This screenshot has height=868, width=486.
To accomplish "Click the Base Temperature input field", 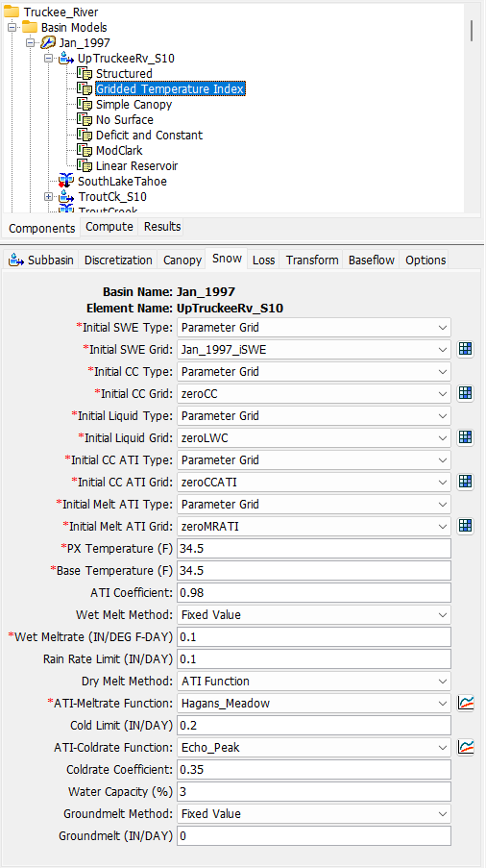I will tap(314, 570).
